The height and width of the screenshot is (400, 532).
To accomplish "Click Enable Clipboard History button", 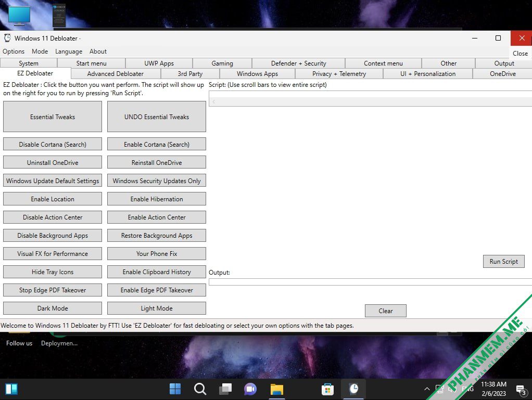I will click(x=157, y=272).
